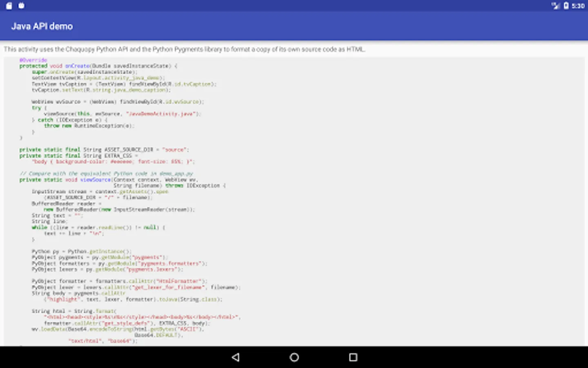The width and height of the screenshot is (588, 368).
Task: Tap the 'BufferedReader reader =' line
Action: pyautogui.click(x=67, y=204)
